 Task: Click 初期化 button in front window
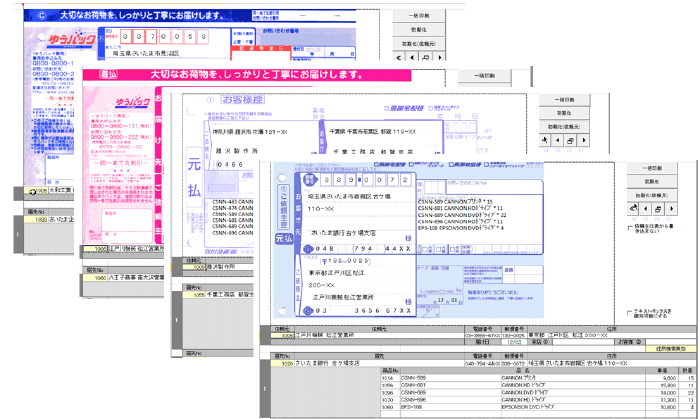[x=652, y=182]
